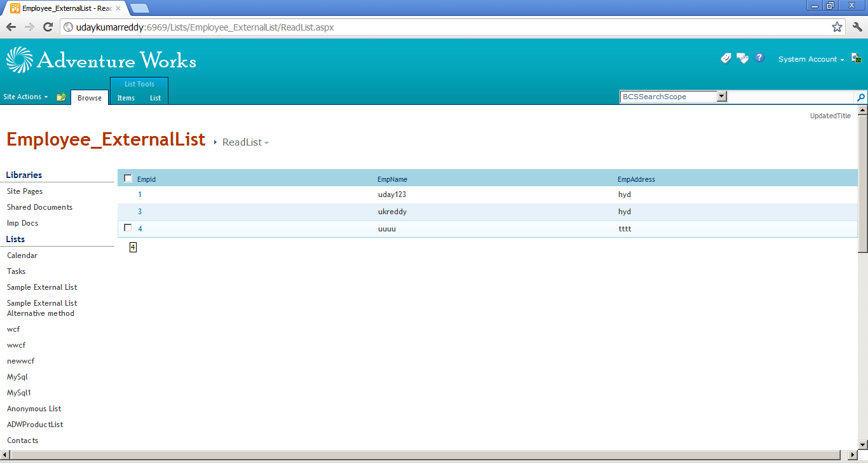Click the uuuu name cell

(x=387, y=229)
